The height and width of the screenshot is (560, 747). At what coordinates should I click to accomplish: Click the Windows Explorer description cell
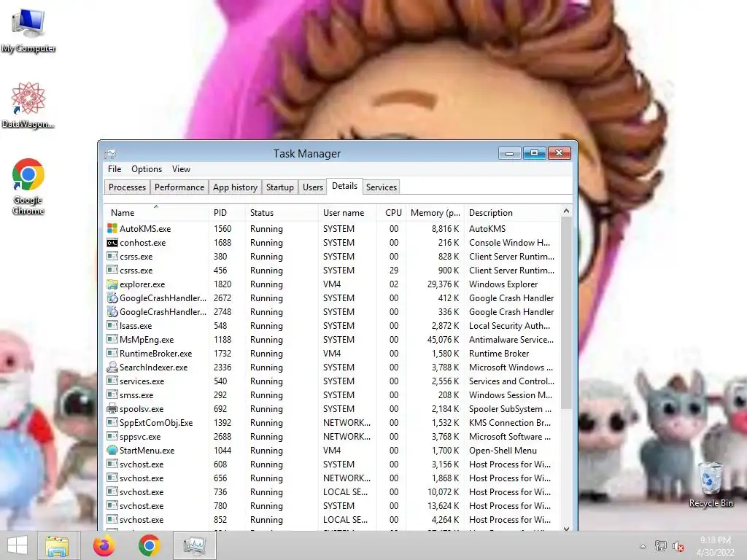[x=503, y=284]
